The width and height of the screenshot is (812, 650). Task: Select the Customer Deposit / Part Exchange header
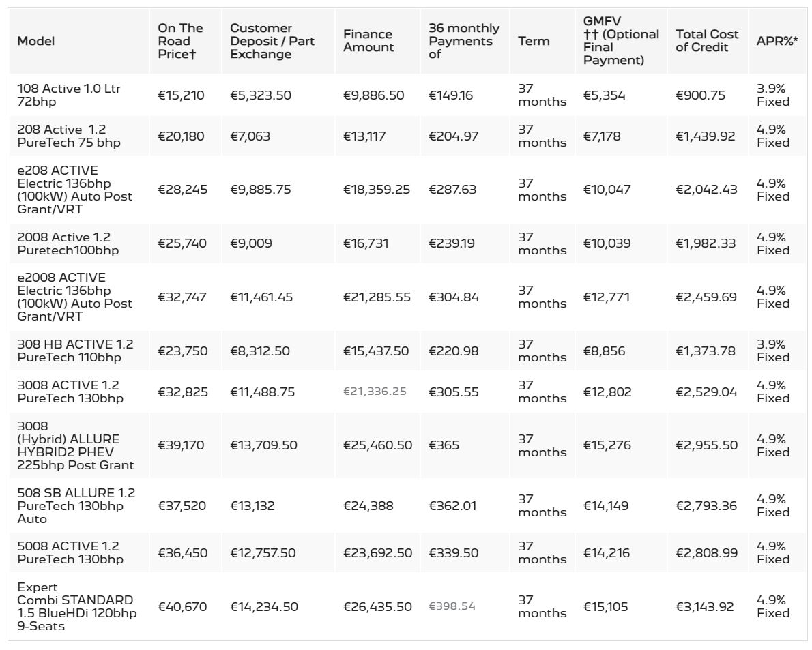click(x=272, y=41)
